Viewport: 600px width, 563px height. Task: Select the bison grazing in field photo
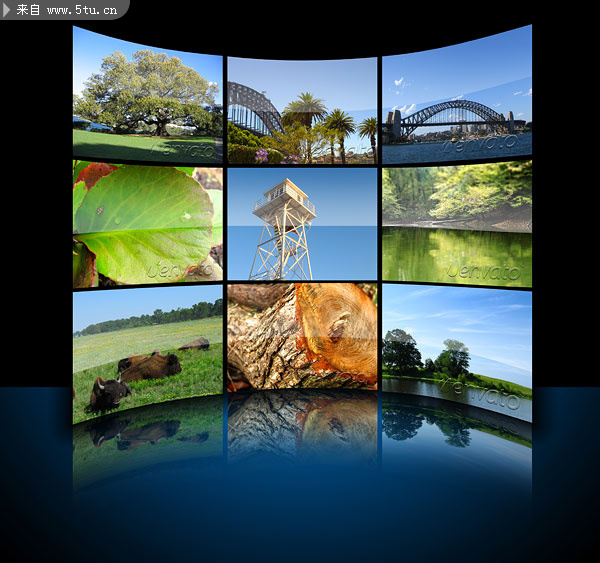coord(147,350)
